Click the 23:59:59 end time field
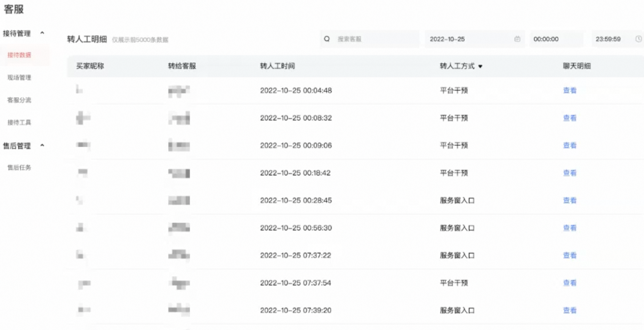The image size is (644, 330). (618, 39)
